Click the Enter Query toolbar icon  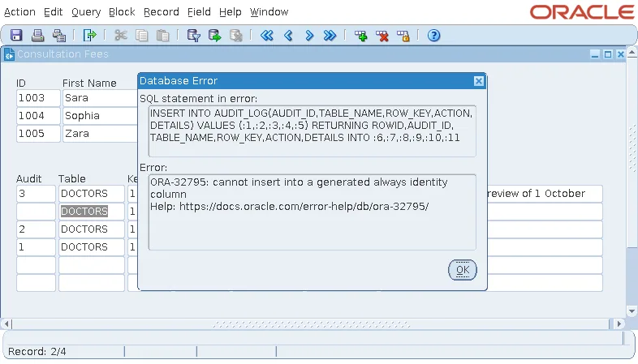tap(194, 36)
